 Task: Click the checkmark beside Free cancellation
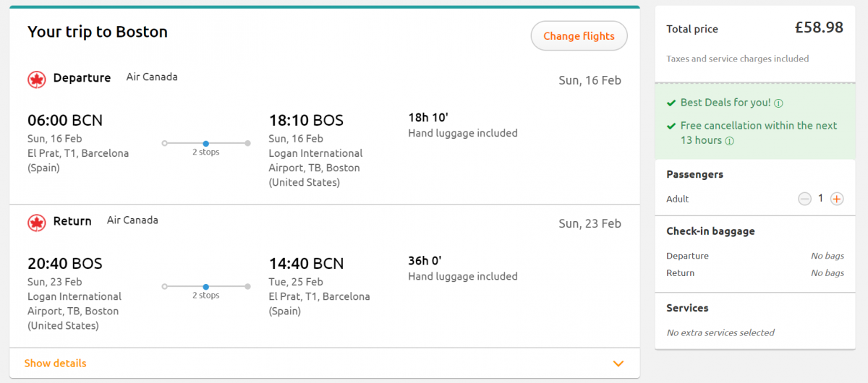point(672,126)
